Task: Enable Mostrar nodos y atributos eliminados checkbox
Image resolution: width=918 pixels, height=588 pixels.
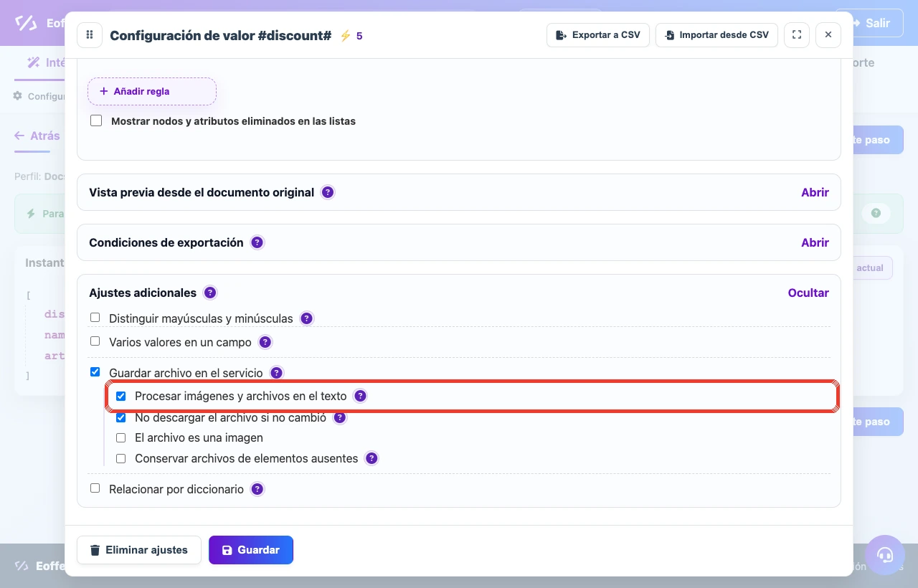Action: click(x=96, y=120)
